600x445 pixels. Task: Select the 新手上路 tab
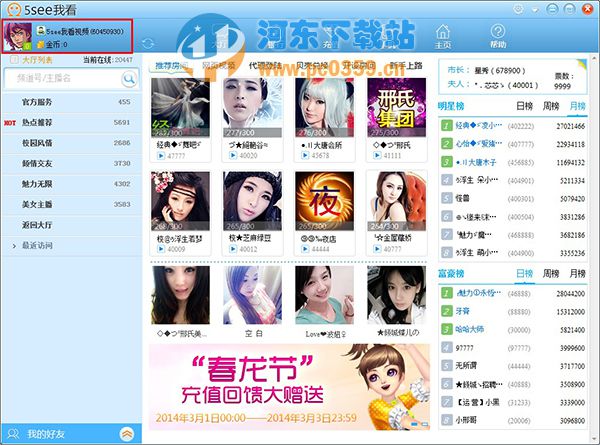[406, 66]
